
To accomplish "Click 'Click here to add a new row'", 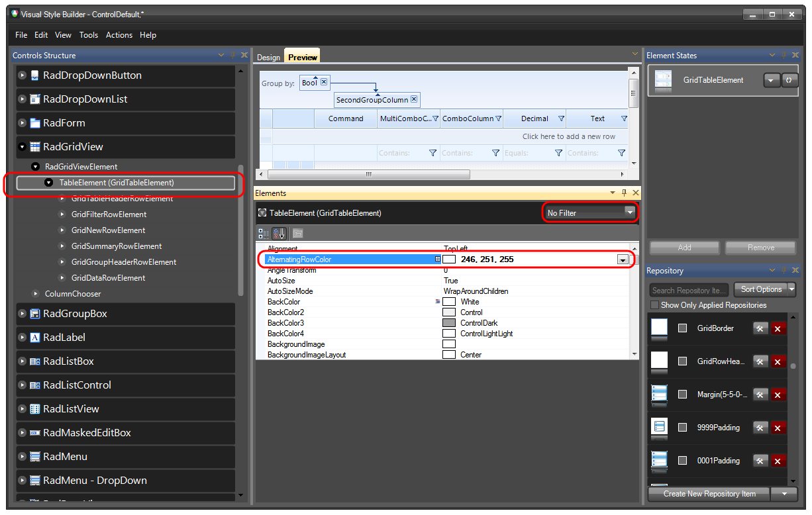I will 568,136.
